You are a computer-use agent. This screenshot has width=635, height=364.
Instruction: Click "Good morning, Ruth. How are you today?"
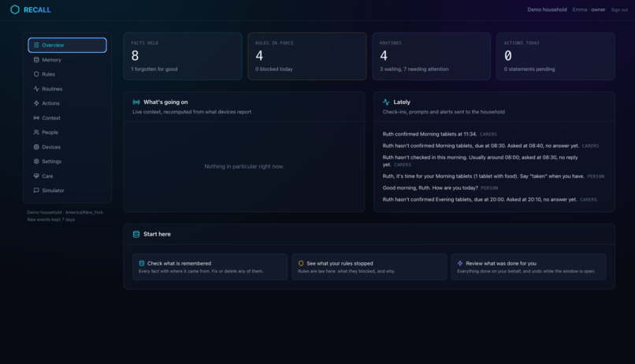[430, 188]
